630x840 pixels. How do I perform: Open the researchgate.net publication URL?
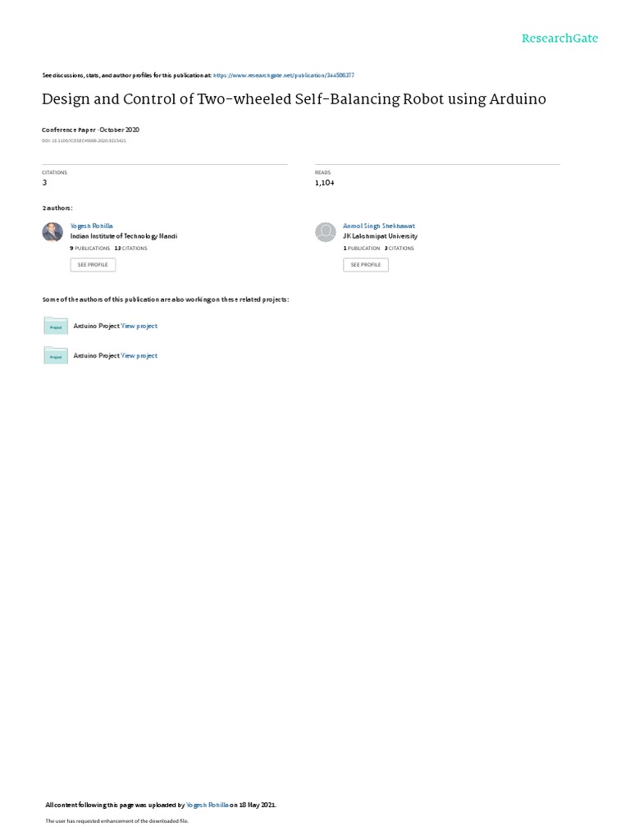[x=283, y=75]
